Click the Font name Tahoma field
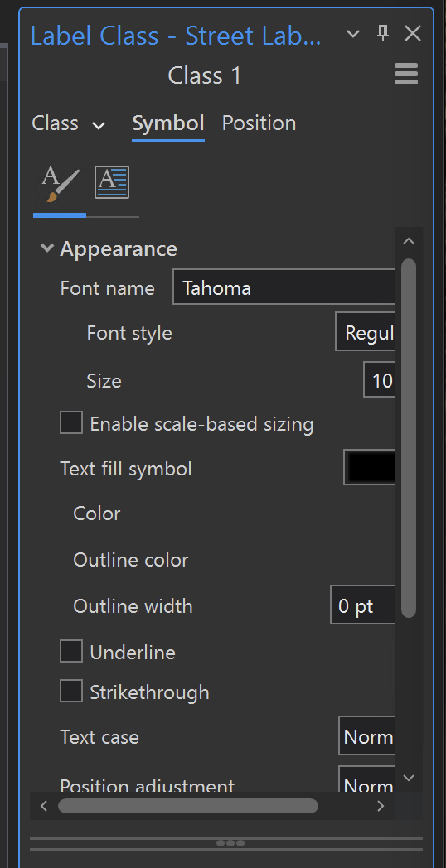Image resolution: width=446 pixels, height=868 pixels. (x=284, y=287)
